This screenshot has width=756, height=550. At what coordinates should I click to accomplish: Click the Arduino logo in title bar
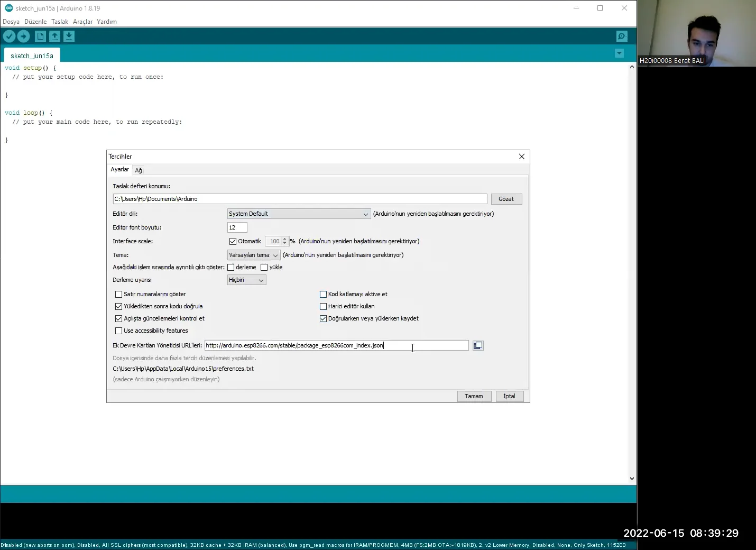(8, 8)
